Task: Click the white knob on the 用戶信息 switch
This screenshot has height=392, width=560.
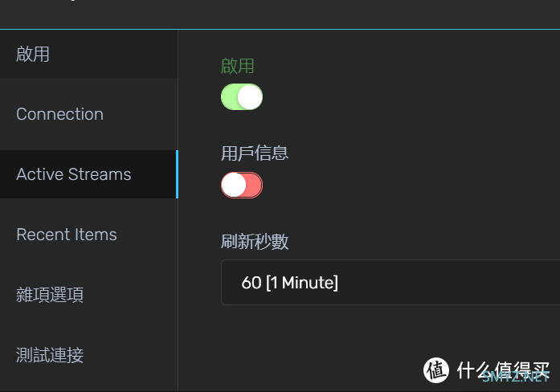Action: 234,185
